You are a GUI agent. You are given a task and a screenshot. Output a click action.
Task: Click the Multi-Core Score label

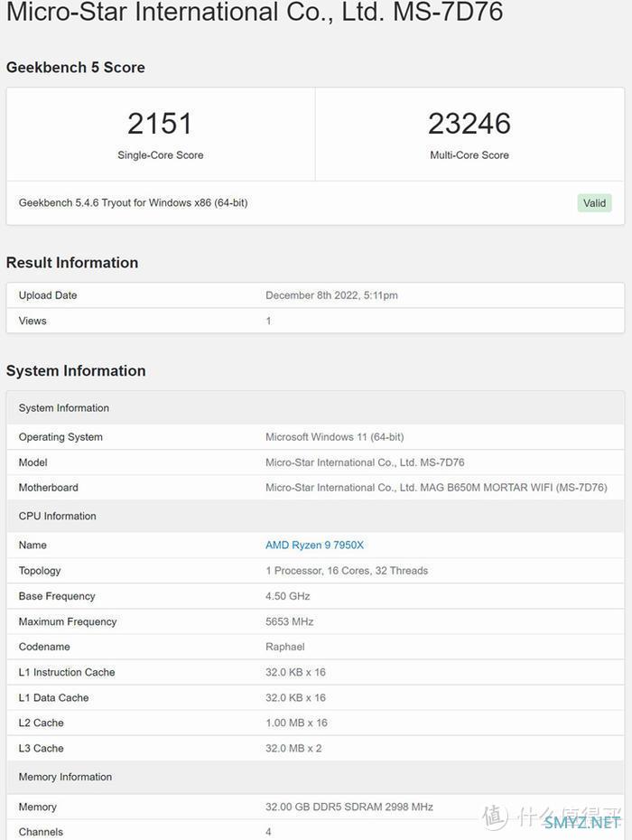469,154
